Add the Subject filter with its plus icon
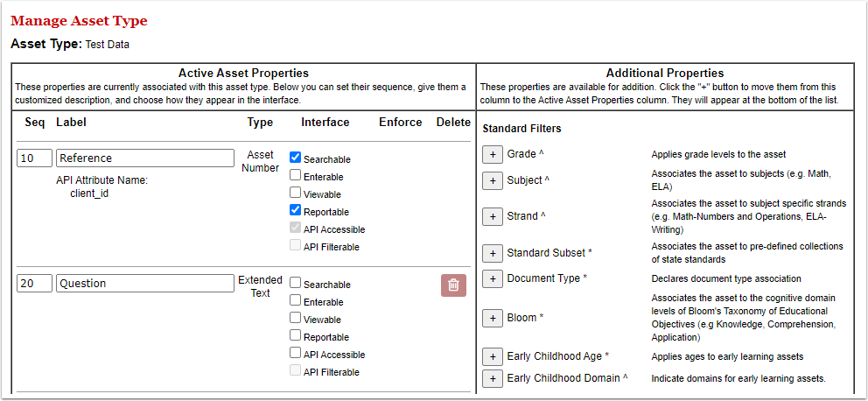The image size is (868, 401). (493, 180)
